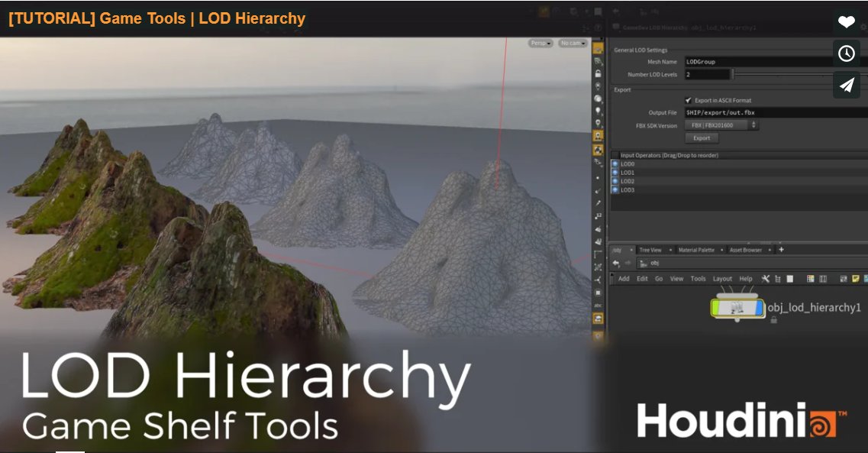Click the tree hierarchy icon beside the wrench
868x453 pixels.
point(778,279)
